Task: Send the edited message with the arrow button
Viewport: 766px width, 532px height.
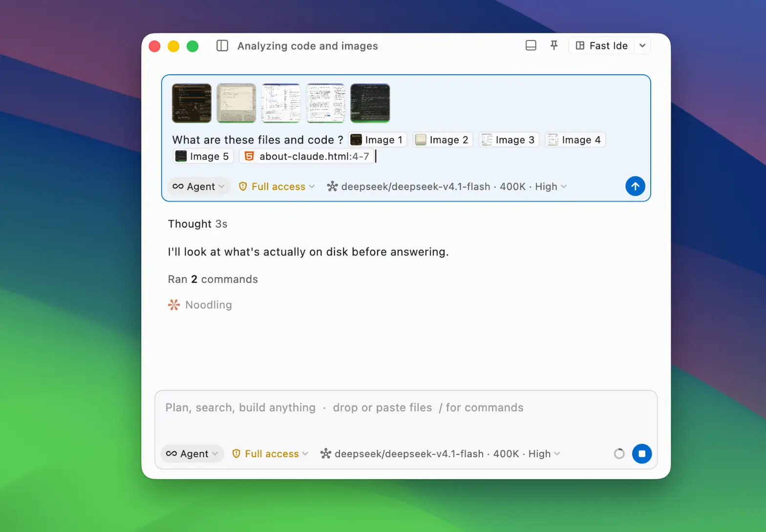Action: coord(635,186)
